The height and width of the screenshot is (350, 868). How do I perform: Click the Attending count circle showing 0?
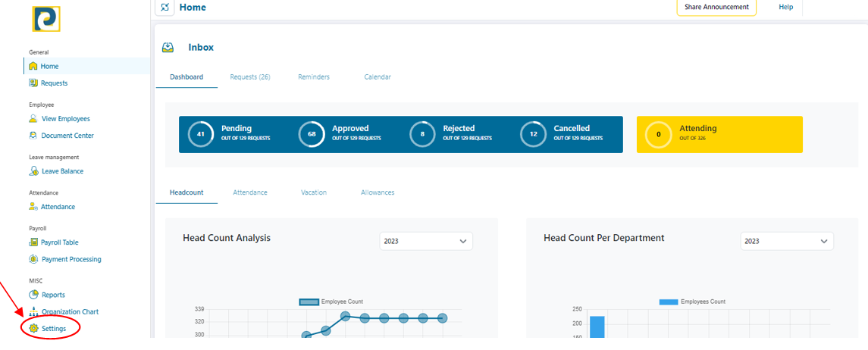[659, 134]
